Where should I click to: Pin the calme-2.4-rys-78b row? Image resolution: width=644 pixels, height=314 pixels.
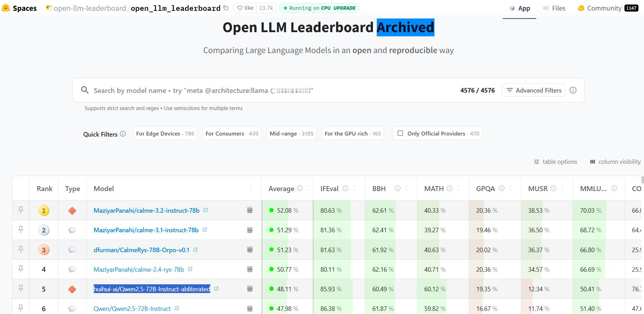tap(21, 269)
